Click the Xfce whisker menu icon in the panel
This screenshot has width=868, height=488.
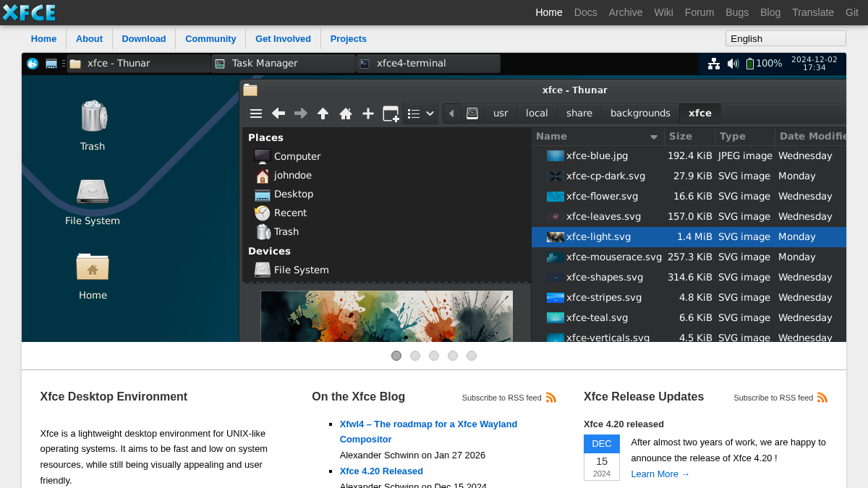point(33,64)
